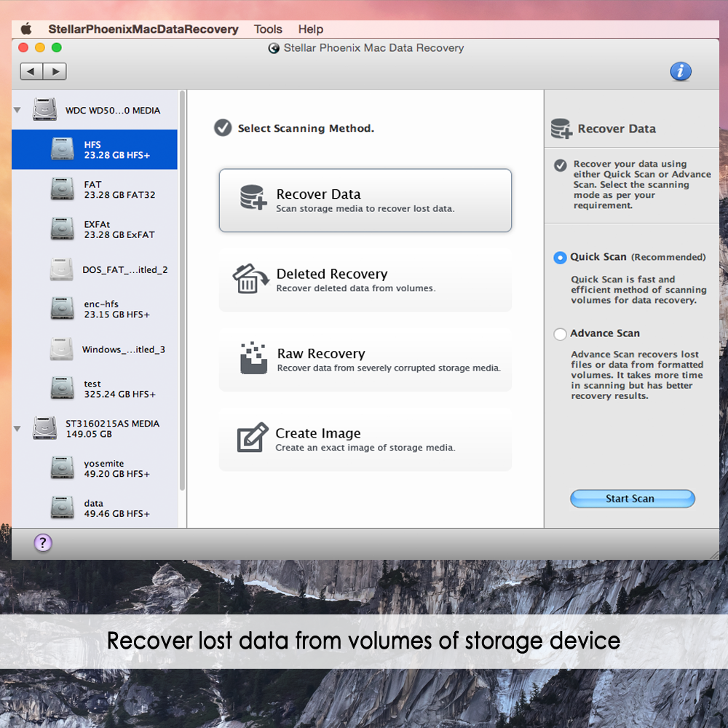This screenshot has height=728, width=728.
Task: Click the 'Quick Scan is fast and efficient' description
Action: pos(639,290)
